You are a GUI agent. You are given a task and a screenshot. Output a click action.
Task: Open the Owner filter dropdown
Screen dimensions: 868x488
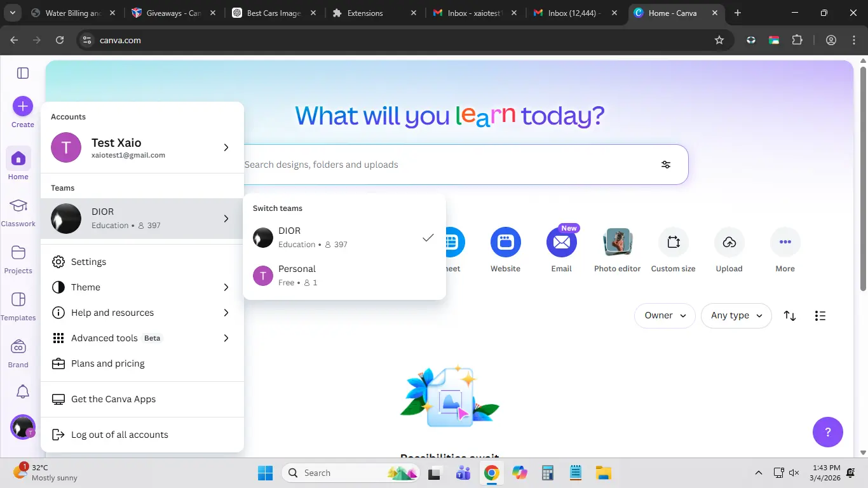(665, 316)
